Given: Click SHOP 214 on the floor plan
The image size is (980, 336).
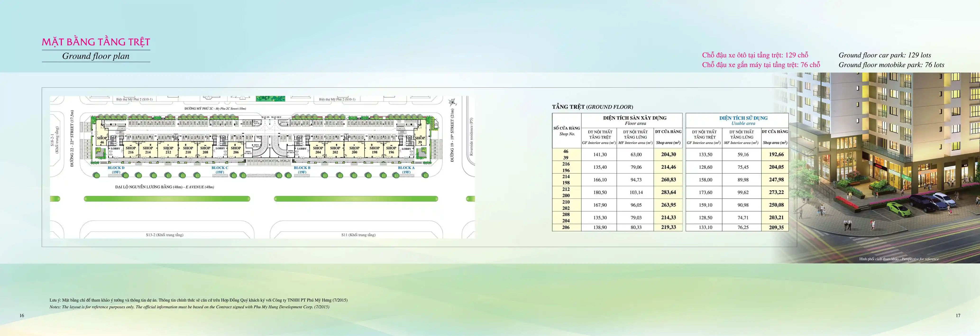Looking at the screenshot, I should 148,150.
